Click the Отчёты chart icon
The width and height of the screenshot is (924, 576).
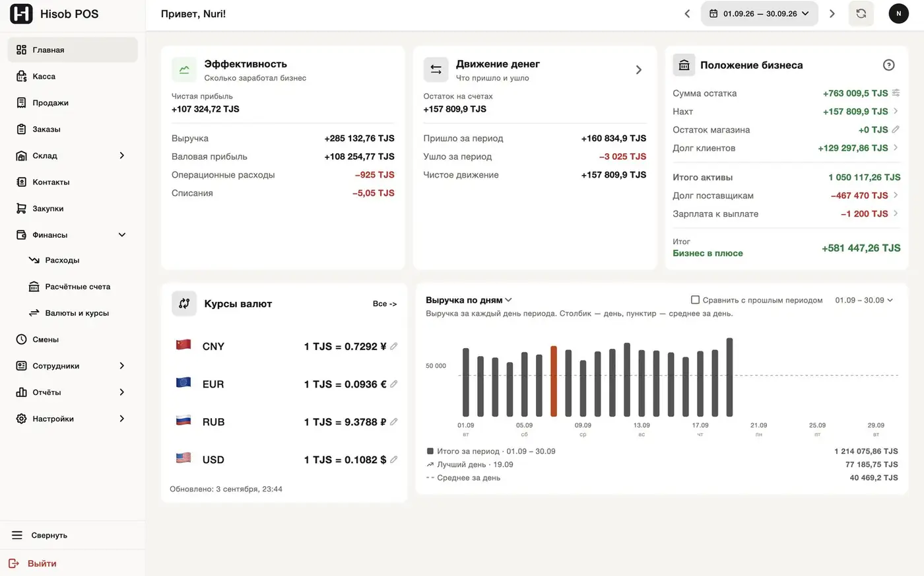[x=21, y=392]
